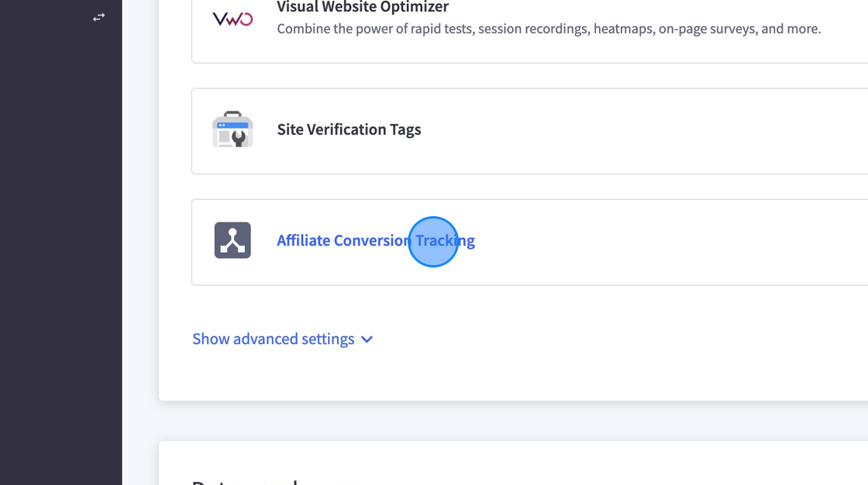Viewport: 868px width, 485px height.
Task: Click the person silhouette in the affiliate icon
Action: coord(232,236)
